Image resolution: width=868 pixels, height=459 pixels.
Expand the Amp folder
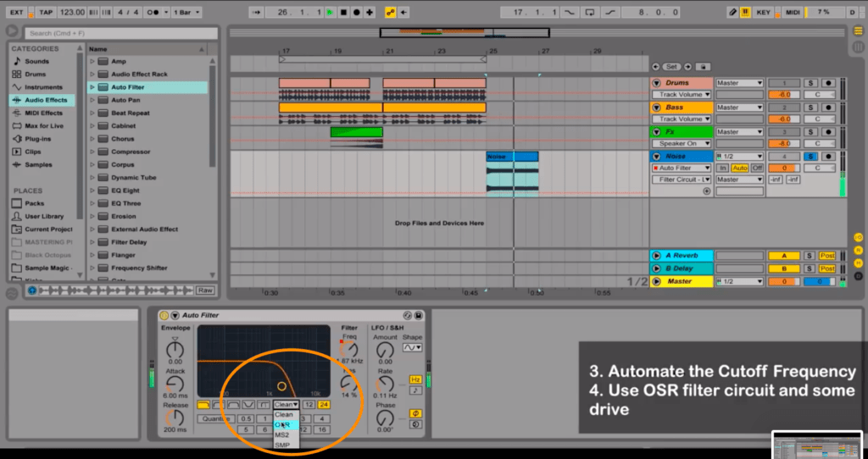click(x=92, y=61)
